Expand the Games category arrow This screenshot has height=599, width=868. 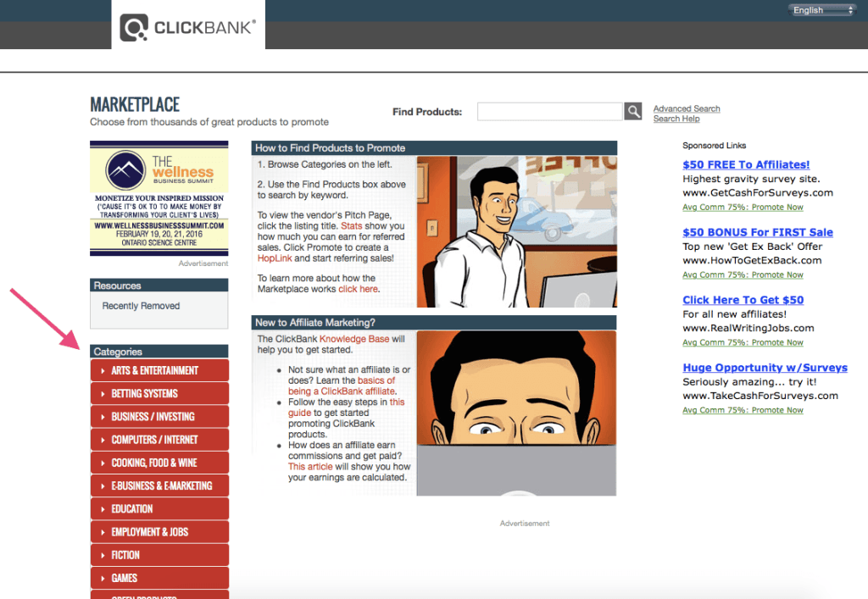coord(103,578)
